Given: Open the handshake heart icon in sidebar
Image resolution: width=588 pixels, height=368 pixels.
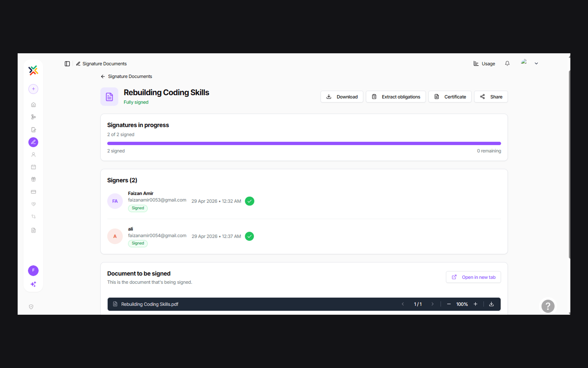Looking at the screenshot, I should 34,204.
